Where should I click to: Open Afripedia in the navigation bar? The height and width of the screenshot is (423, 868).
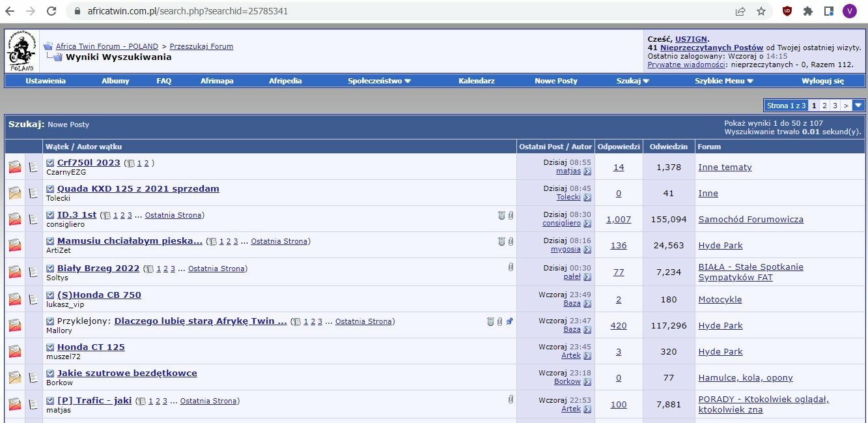click(x=285, y=81)
